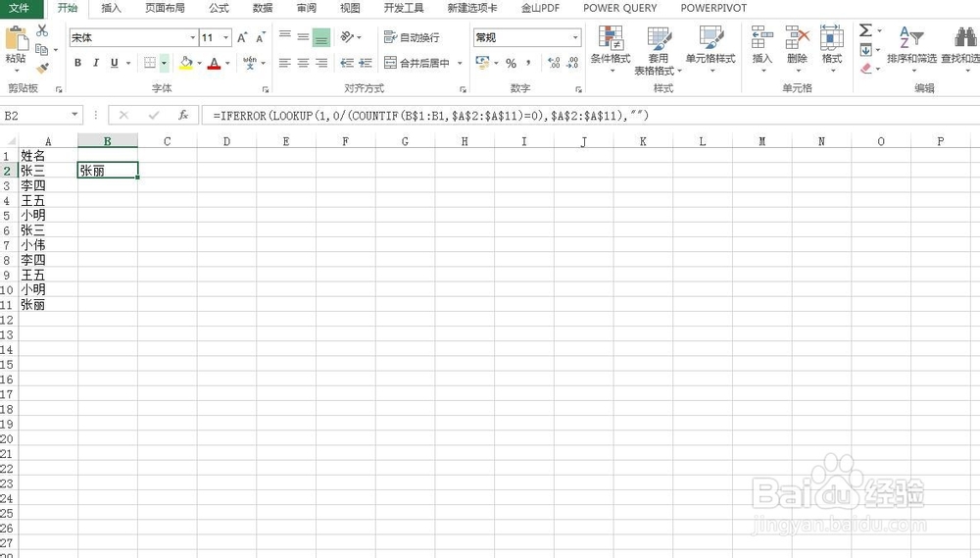Click the phonetic guide wén icon
This screenshot has width=980, height=558.
point(250,63)
